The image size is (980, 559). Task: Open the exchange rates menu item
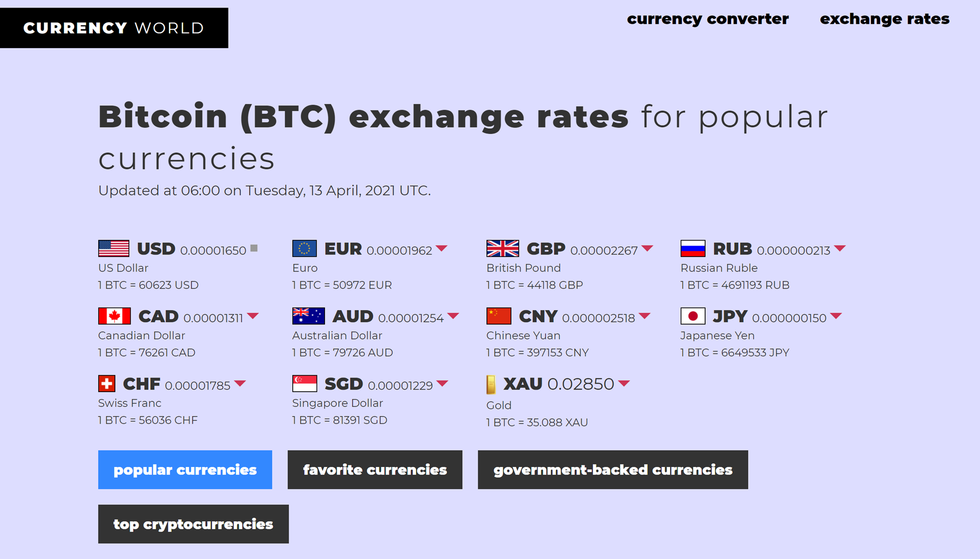click(x=885, y=19)
